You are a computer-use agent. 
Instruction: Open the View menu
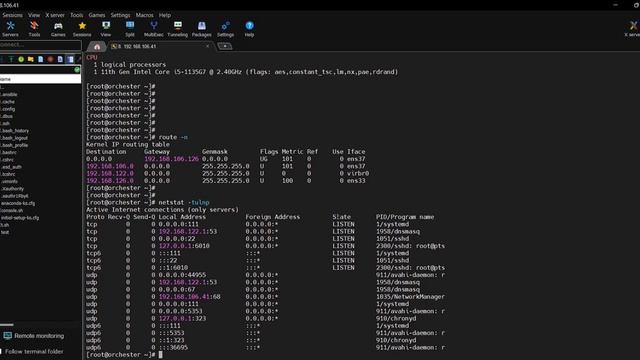click(34, 15)
